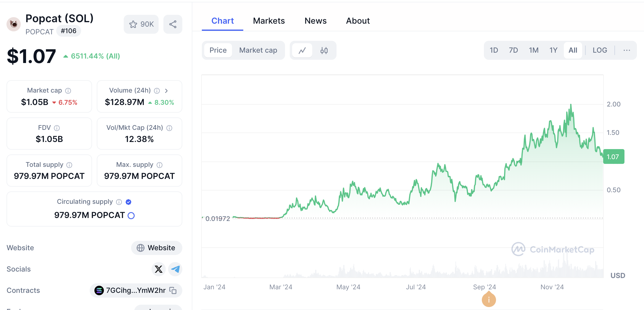Screen dimensions: 644x310
Task: Show Total supply info icon
Action: pos(69,165)
